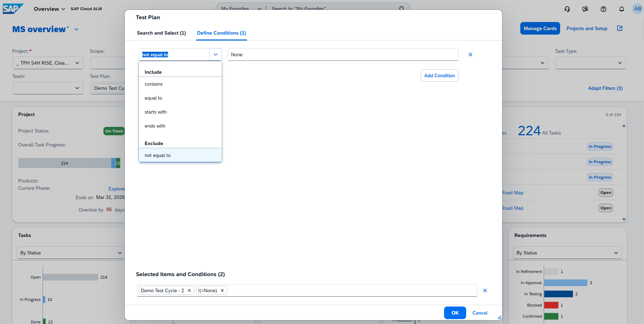Open the notifications bell
Image resolution: width=644 pixels, height=324 pixels.
[622, 9]
